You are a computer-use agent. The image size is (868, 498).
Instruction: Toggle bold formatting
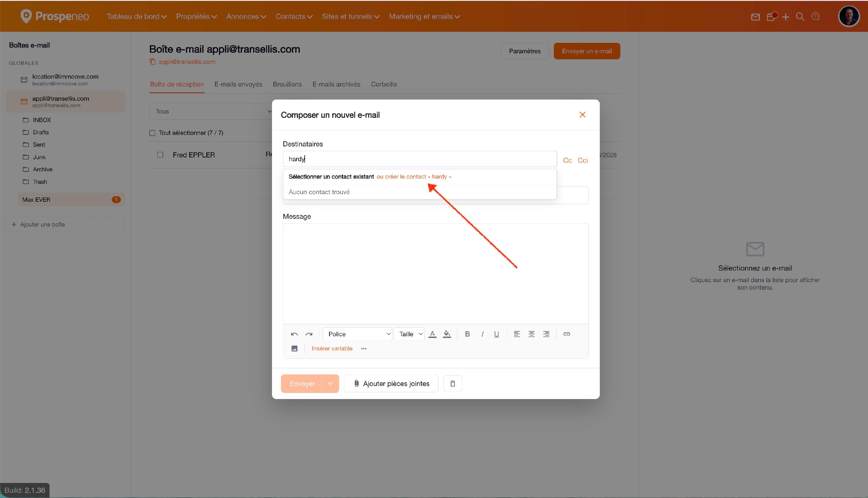tap(468, 334)
